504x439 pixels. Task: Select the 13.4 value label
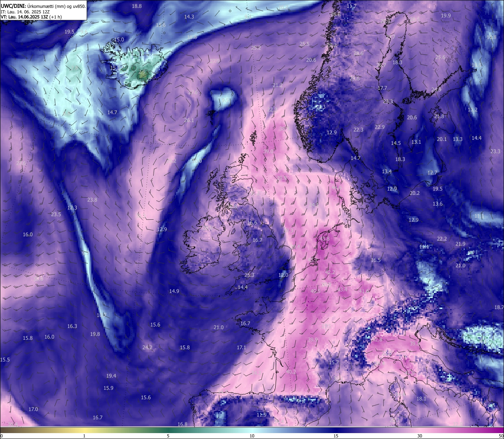(387, 172)
